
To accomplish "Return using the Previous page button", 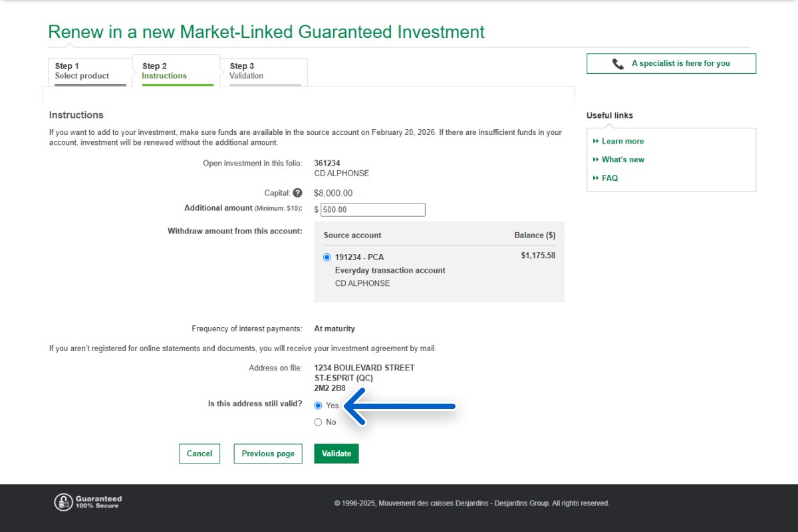I will point(268,454).
